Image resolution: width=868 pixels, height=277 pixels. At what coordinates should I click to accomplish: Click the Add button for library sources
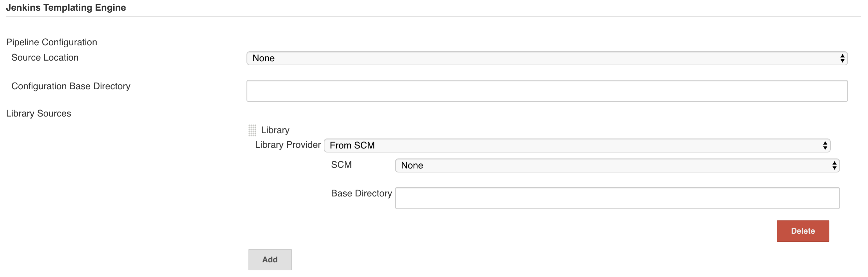pyautogui.click(x=270, y=259)
